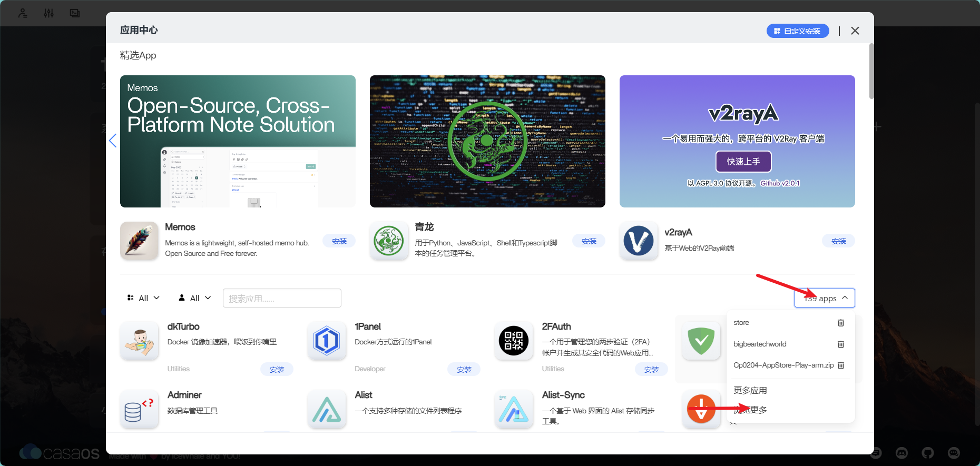The height and width of the screenshot is (466, 980).
Task: Click the app center vertical scrollbar
Action: pyautogui.click(x=871, y=71)
